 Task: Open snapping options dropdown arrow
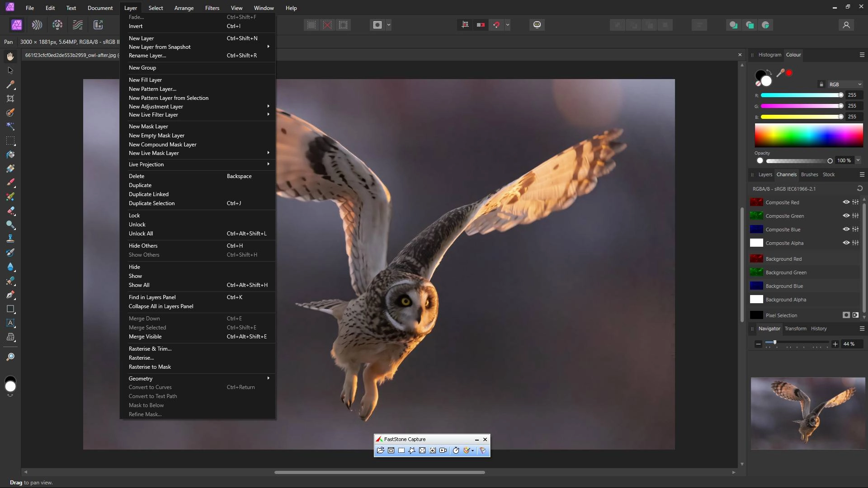click(508, 25)
